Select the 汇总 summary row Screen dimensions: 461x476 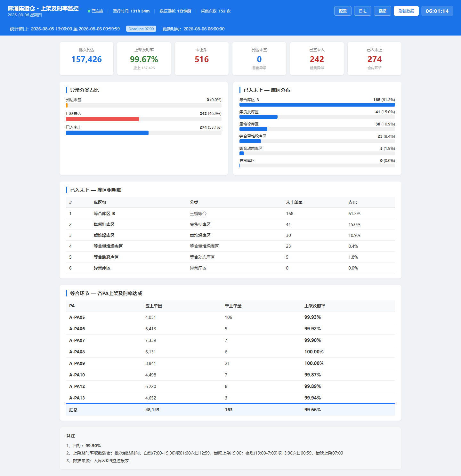click(230, 410)
